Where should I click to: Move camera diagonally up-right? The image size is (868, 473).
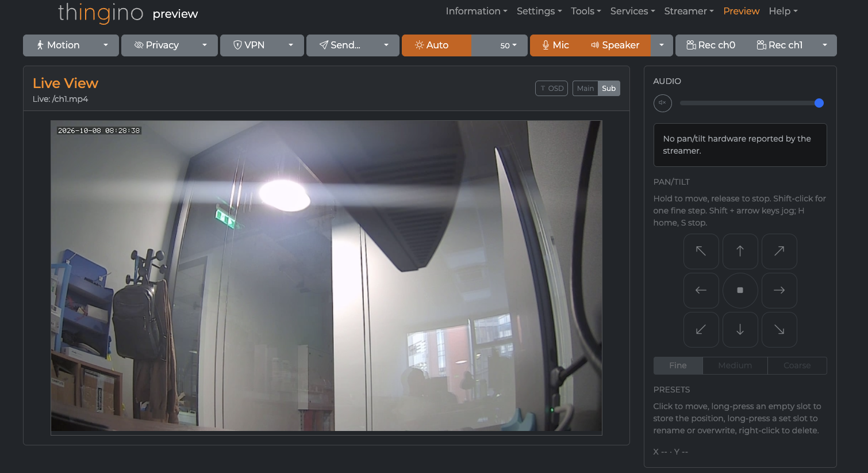click(779, 251)
